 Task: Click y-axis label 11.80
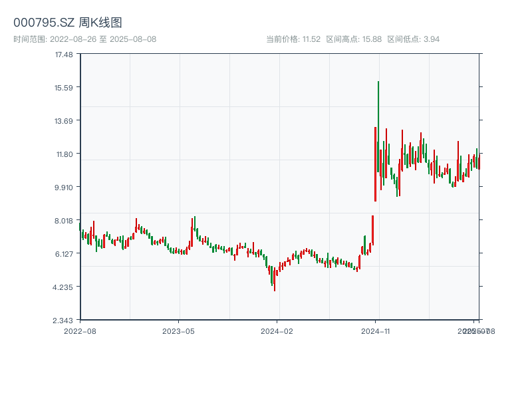pyautogui.click(x=65, y=154)
